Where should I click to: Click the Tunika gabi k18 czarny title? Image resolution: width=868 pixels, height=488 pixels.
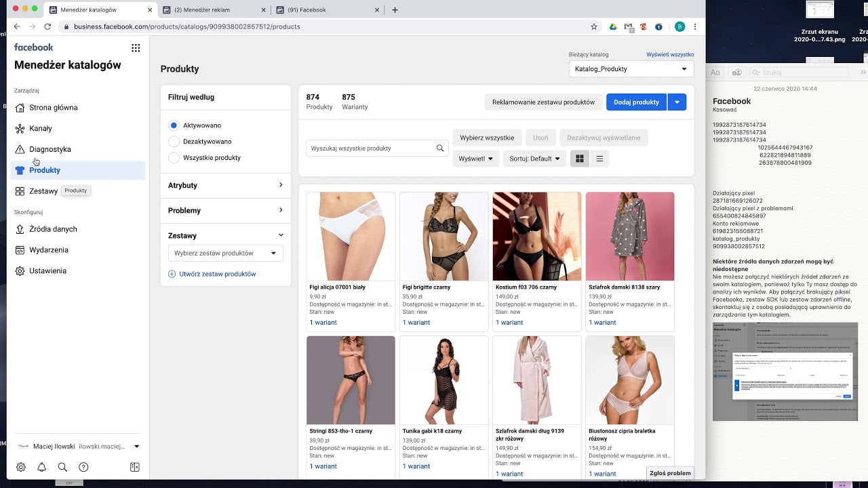tap(432, 431)
